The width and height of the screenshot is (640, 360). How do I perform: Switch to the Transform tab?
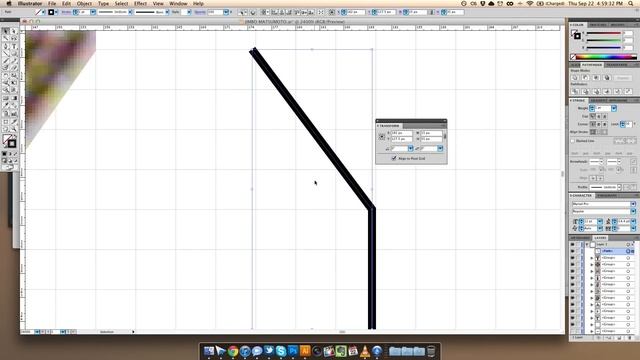pyautogui.click(x=616, y=65)
